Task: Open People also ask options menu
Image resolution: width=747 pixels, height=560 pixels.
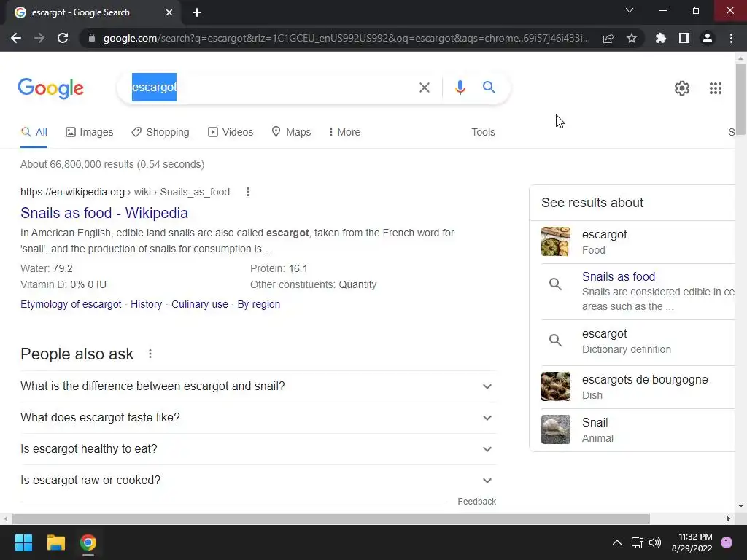Action: coord(150,354)
